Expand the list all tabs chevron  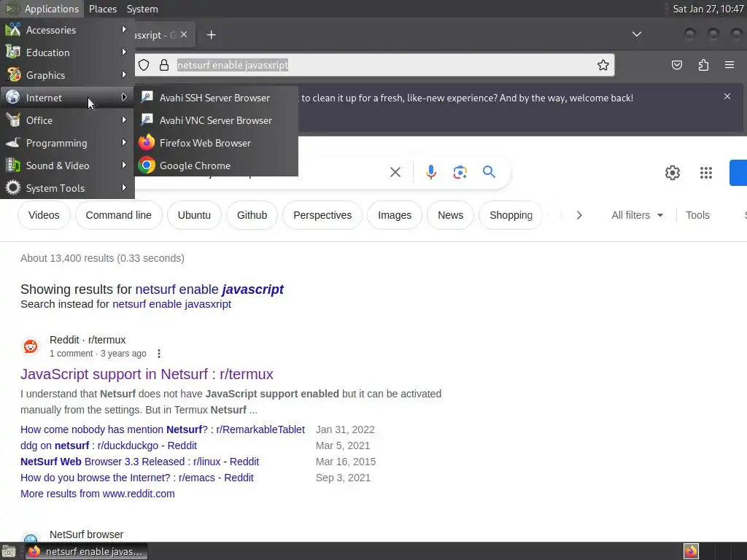click(636, 34)
